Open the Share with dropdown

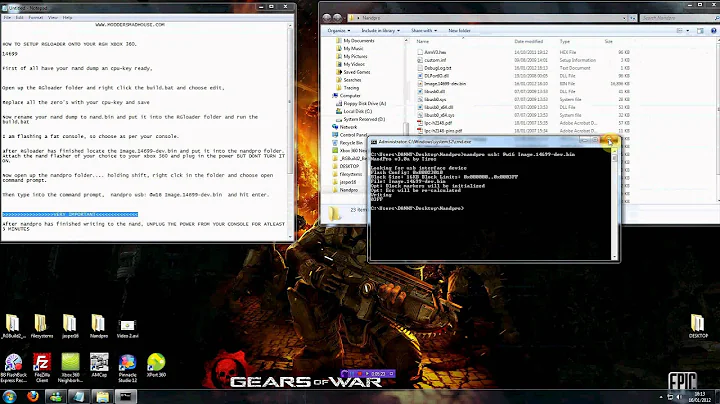tap(424, 31)
